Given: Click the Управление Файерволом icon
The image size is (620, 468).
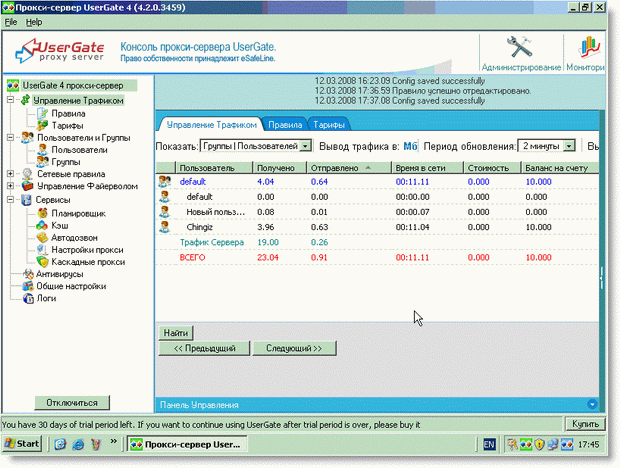Looking at the screenshot, I should tap(27, 186).
